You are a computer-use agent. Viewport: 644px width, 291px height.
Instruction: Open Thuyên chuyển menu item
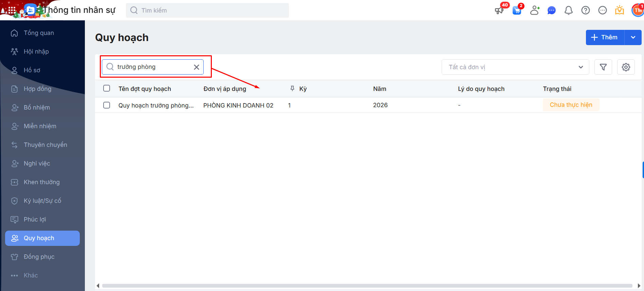42,145
